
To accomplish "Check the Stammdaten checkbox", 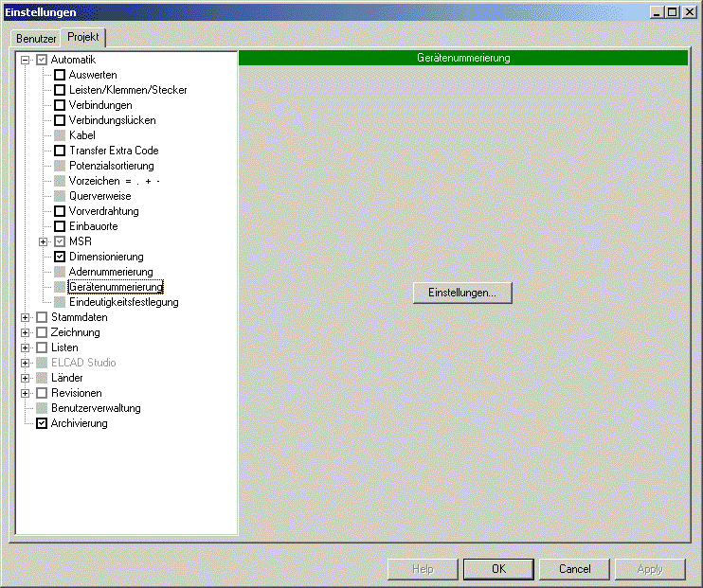I will [42, 317].
